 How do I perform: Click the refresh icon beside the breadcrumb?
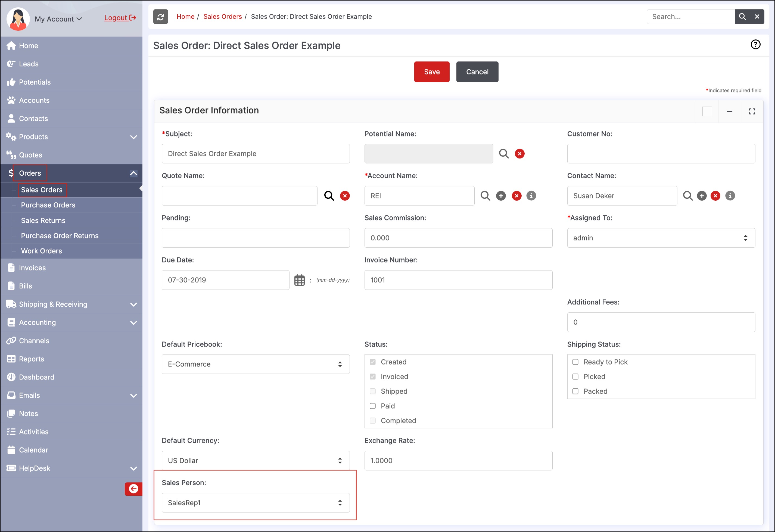tap(160, 17)
